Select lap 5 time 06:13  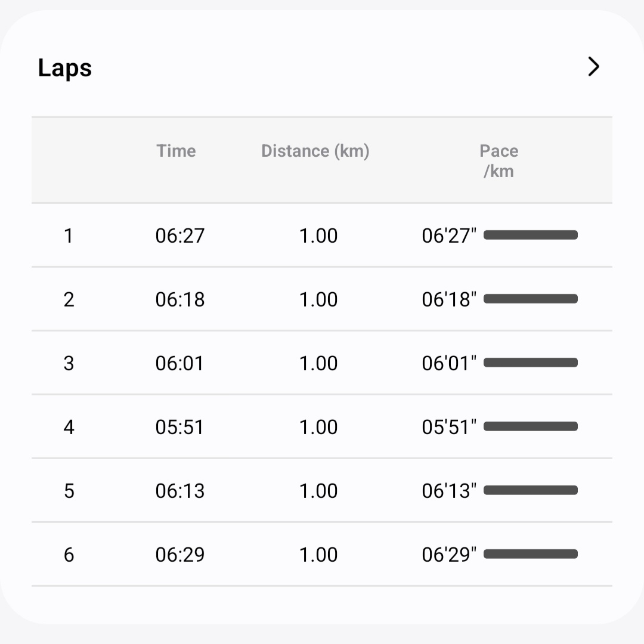coord(180,491)
